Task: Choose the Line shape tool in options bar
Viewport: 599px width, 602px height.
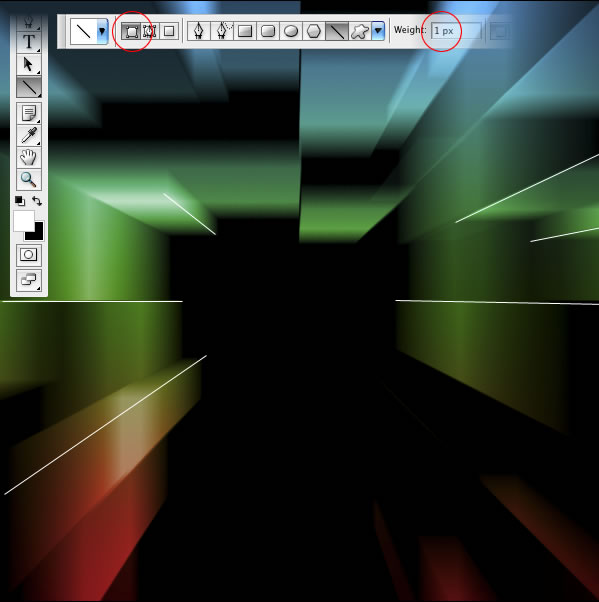Action: pos(337,31)
